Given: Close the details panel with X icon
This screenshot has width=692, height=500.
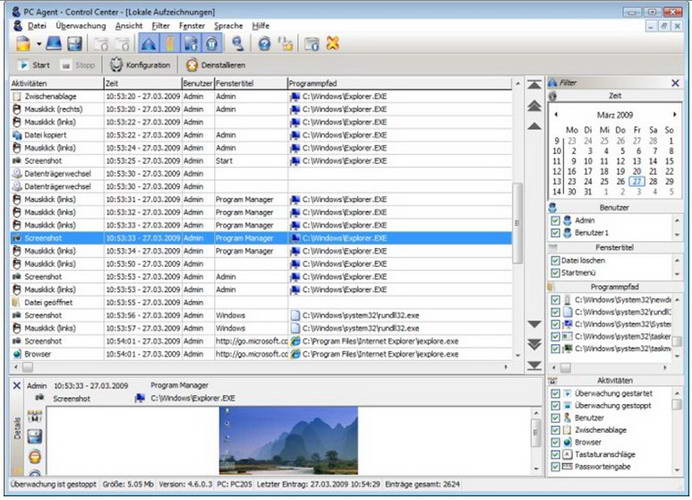Looking at the screenshot, I should click(17, 385).
